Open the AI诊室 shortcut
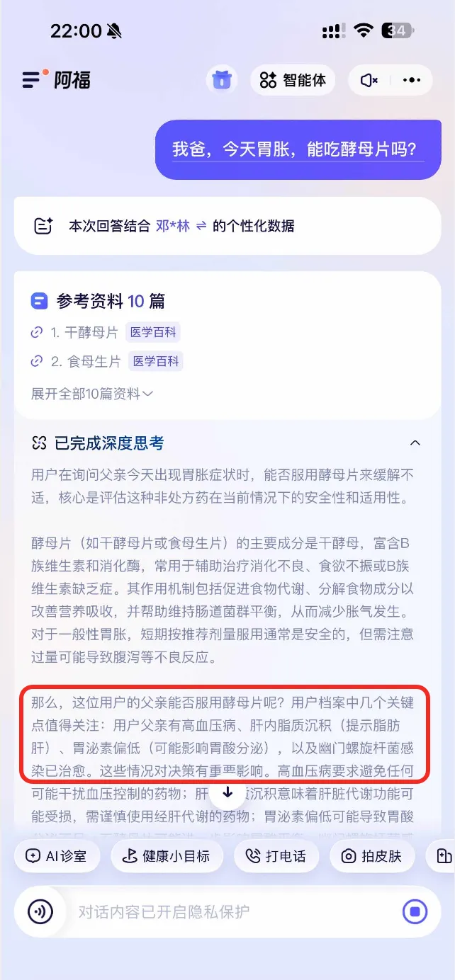The width and height of the screenshot is (455, 980). pyautogui.click(x=56, y=856)
